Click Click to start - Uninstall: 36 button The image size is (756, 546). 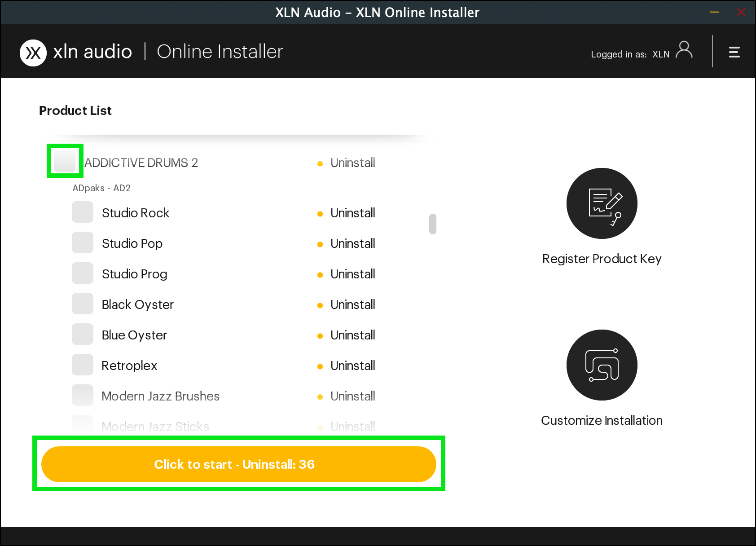click(x=239, y=464)
